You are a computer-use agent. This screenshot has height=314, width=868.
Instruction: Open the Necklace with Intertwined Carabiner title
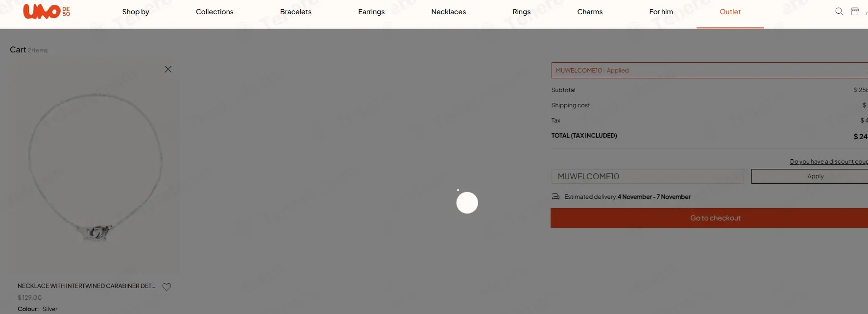(x=86, y=286)
